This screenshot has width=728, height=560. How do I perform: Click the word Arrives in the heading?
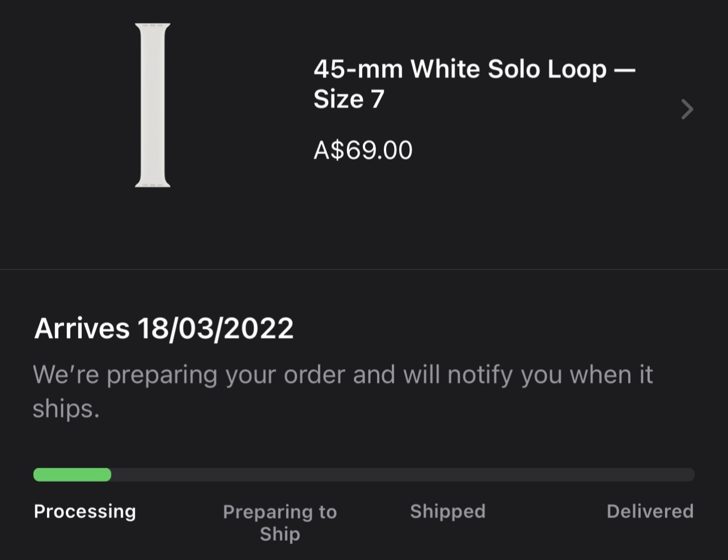click(x=82, y=328)
